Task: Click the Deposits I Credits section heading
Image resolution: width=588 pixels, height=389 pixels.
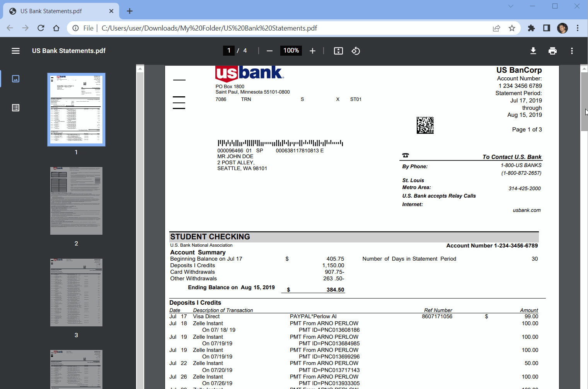Action: [x=195, y=303]
